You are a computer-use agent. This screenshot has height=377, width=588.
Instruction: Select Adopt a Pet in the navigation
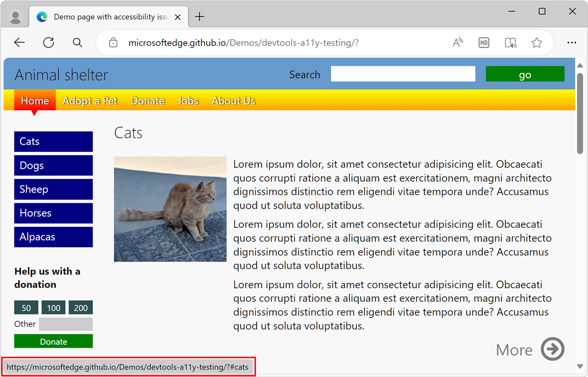[90, 101]
